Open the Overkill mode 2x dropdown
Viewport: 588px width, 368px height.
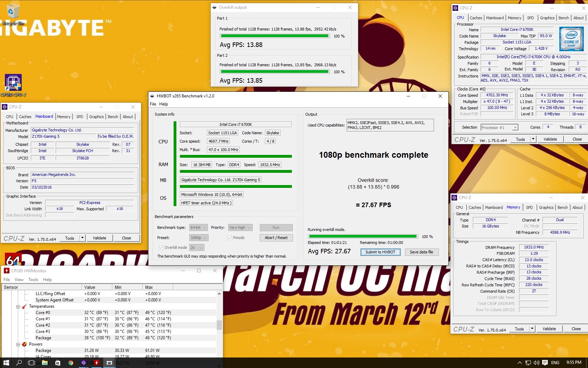coord(197,247)
